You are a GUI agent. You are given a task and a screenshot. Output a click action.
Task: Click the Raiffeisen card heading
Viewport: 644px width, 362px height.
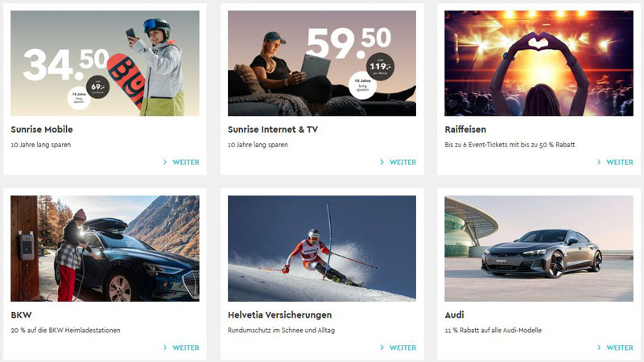(465, 130)
